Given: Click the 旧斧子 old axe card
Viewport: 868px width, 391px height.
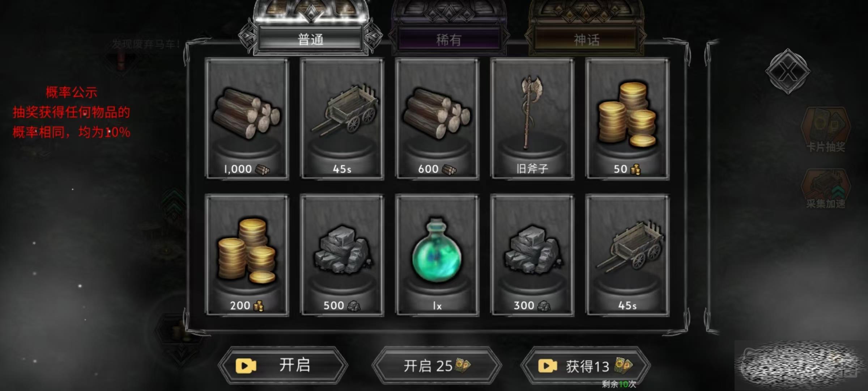Looking at the screenshot, I should [532, 119].
